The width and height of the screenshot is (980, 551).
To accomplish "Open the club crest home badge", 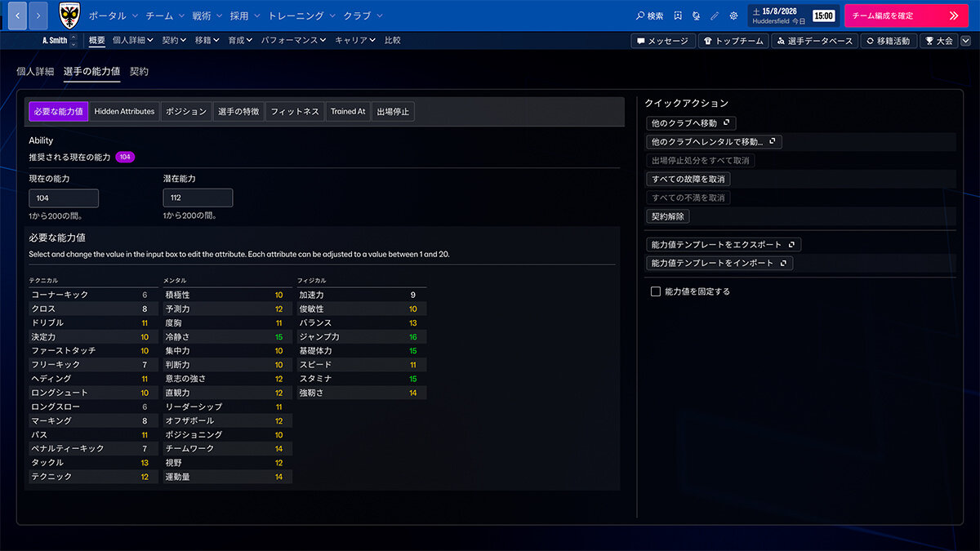I will click(x=69, y=16).
